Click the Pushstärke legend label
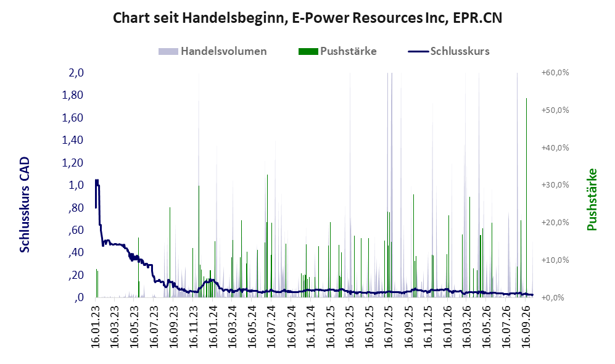 349,51
